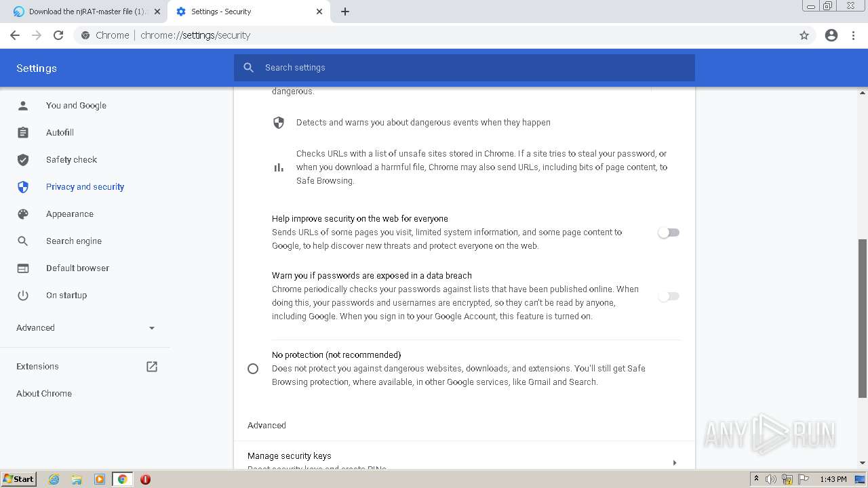Click the Autofill clipboard icon
Viewport: 868px width, 488px height.
23,132
